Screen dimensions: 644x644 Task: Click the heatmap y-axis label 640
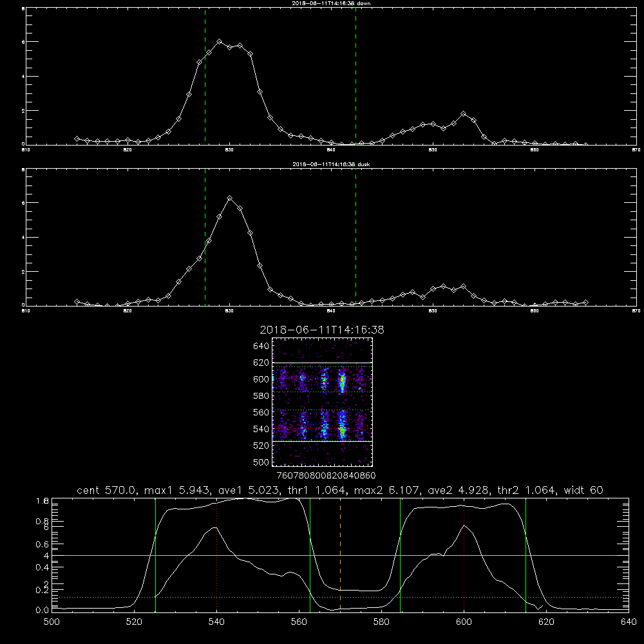click(x=261, y=346)
